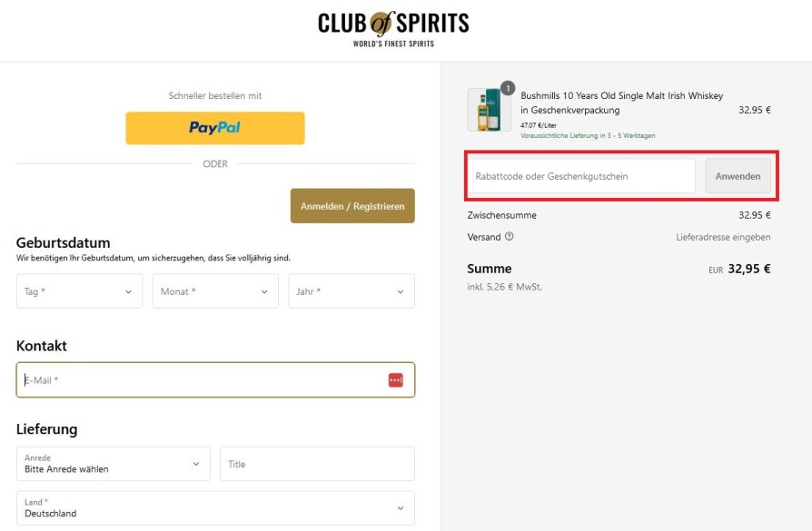Click the 'Lieferadresse eingeben' shipping text
The height and width of the screenshot is (531, 812).
[x=723, y=237]
